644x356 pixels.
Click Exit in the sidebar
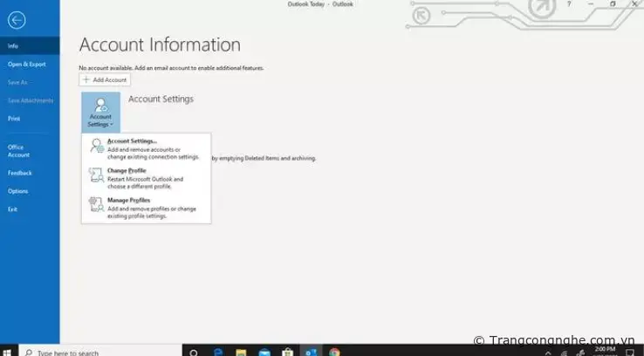coord(12,209)
